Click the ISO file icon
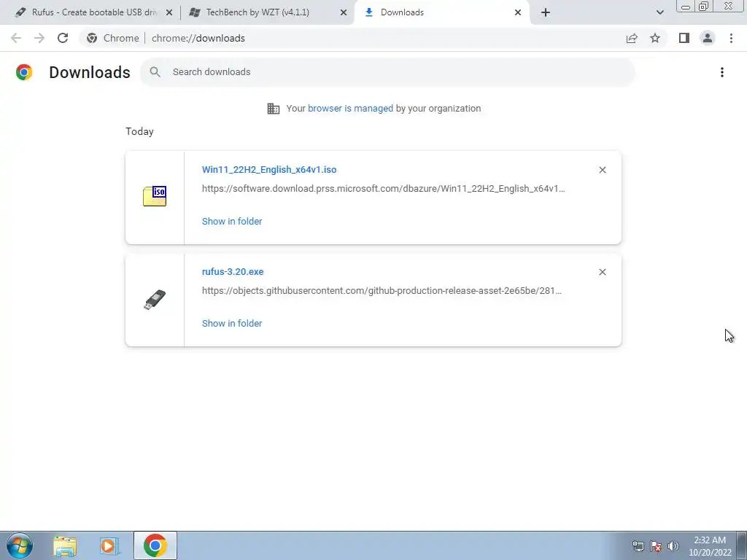Viewport: 747px width, 560px height. pyautogui.click(x=155, y=196)
